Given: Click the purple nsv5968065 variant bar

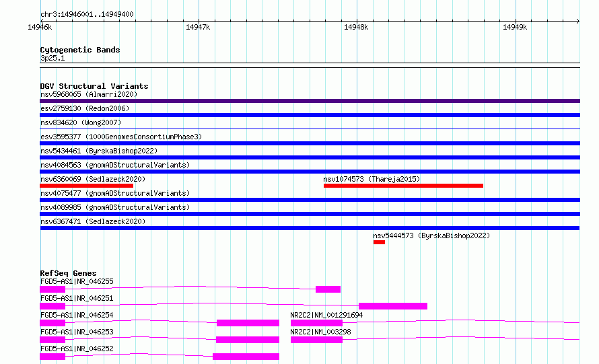Looking at the screenshot, I should 310,101.
